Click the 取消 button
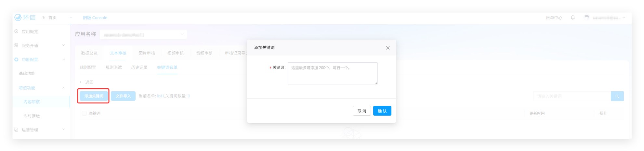This screenshot has width=644, height=151. pos(361,111)
